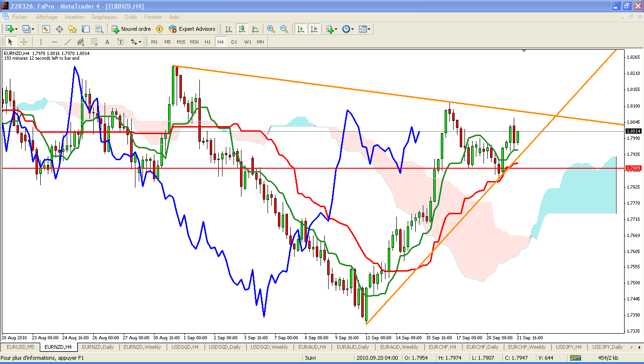The image size is (644, 364).
Task: Switch chart to bar chart view
Action: tap(229, 29)
